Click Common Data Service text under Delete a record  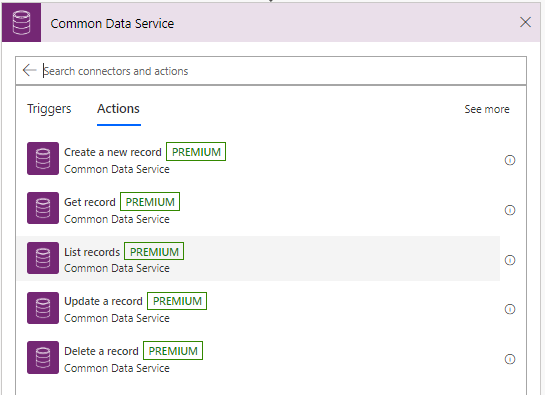coord(117,368)
